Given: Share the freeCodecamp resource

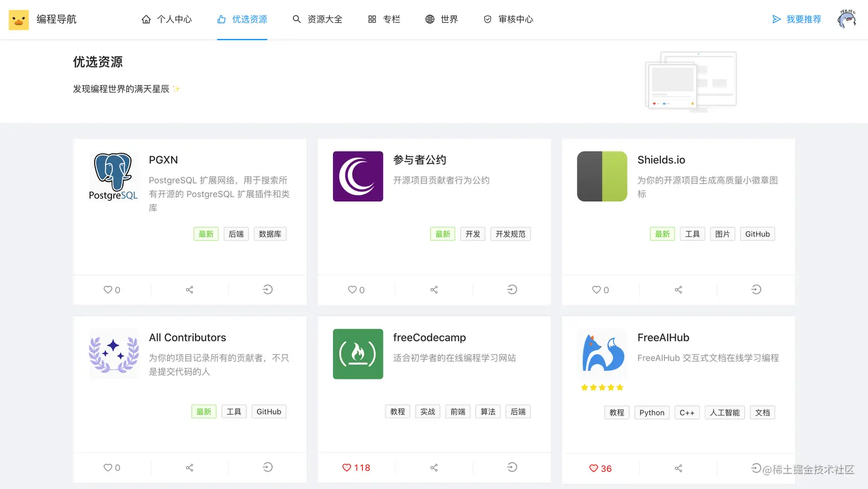Looking at the screenshot, I should click(434, 468).
